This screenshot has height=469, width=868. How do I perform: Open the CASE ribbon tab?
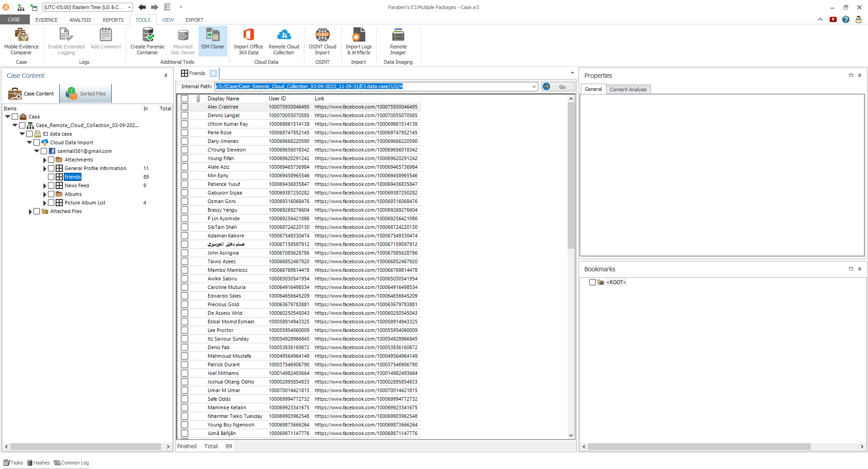(14, 19)
